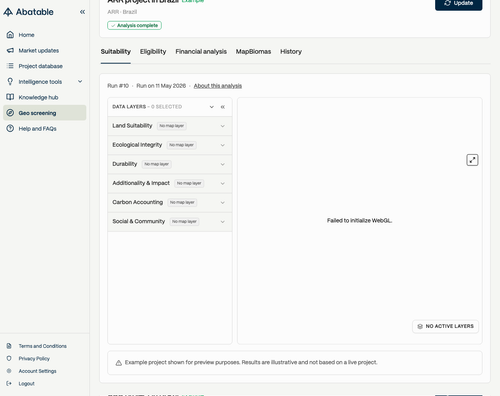This screenshot has height=396, width=500.
Task: Click the Terms and Conditions document icon
Action: click(x=9, y=346)
